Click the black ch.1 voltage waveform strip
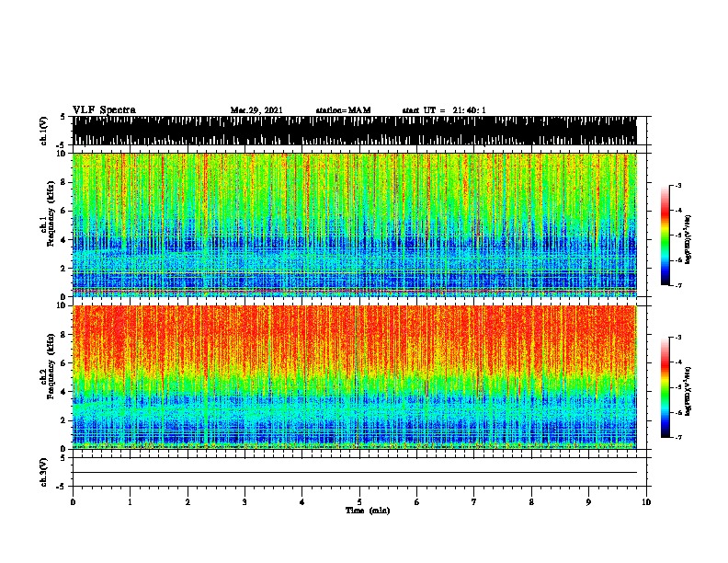 pos(354,131)
